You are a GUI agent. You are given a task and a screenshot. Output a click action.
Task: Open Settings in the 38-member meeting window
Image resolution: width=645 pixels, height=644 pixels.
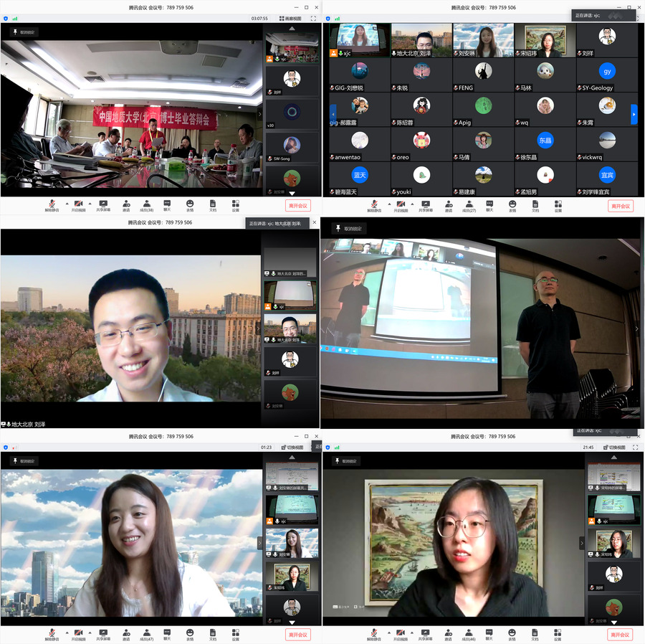(235, 204)
